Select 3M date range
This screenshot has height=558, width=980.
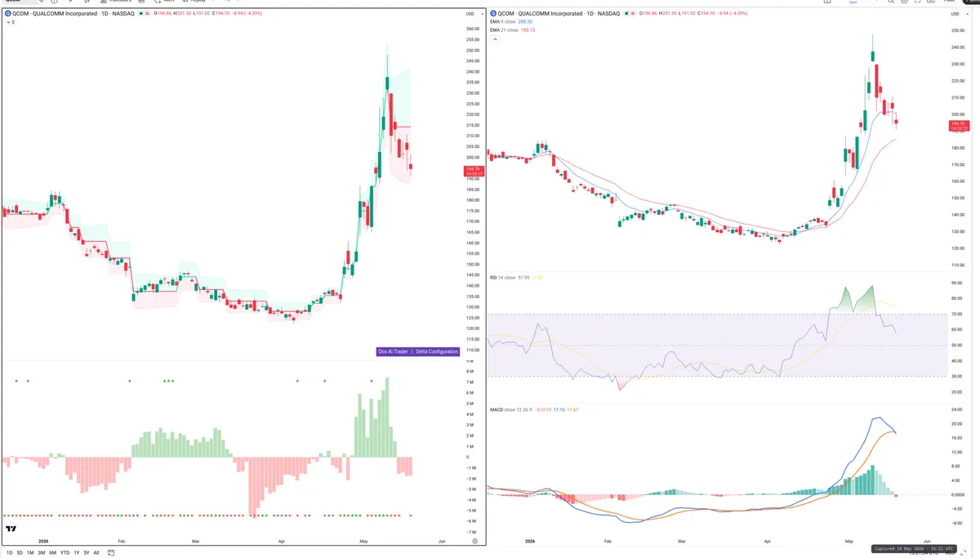click(42, 553)
